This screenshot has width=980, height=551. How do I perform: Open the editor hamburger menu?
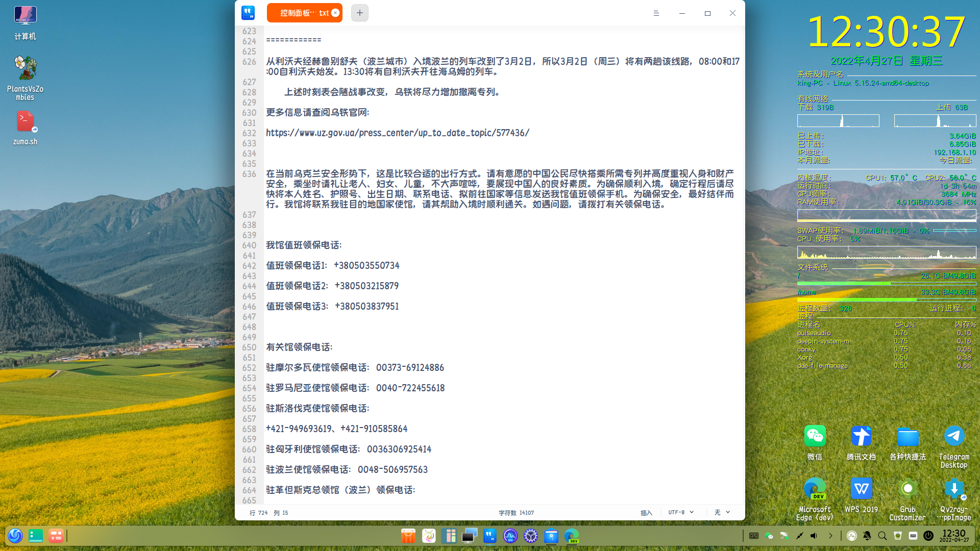(x=656, y=13)
